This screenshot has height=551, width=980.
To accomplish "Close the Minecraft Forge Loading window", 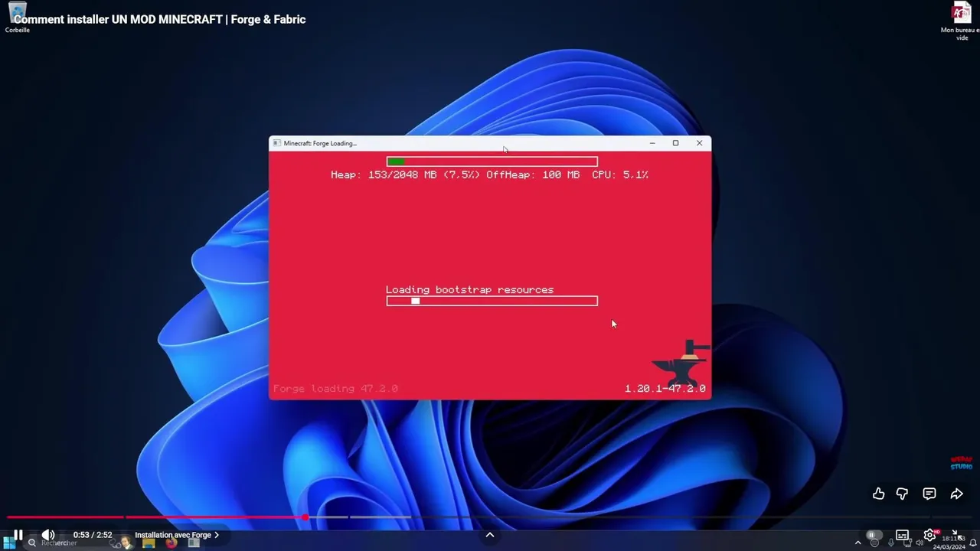I will (699, 143).
